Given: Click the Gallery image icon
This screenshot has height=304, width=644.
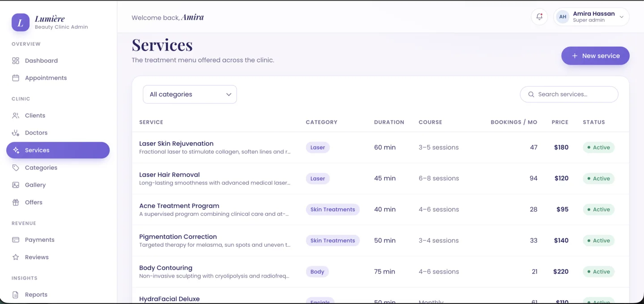Looking at the screenshot, I should click(x=16, y=185).
